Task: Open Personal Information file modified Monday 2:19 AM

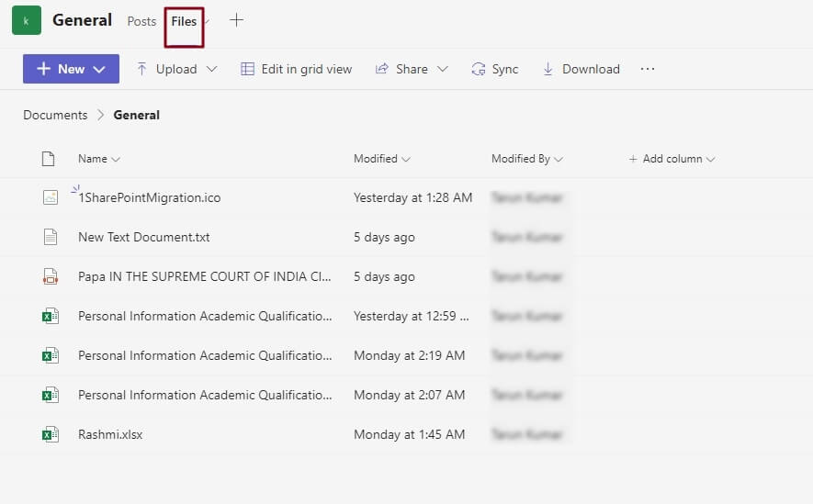Action: (205, 355)
